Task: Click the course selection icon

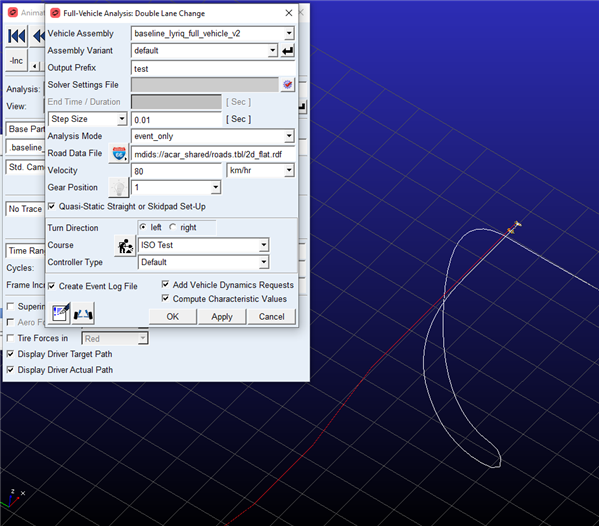Action: (x=125, y=246)
